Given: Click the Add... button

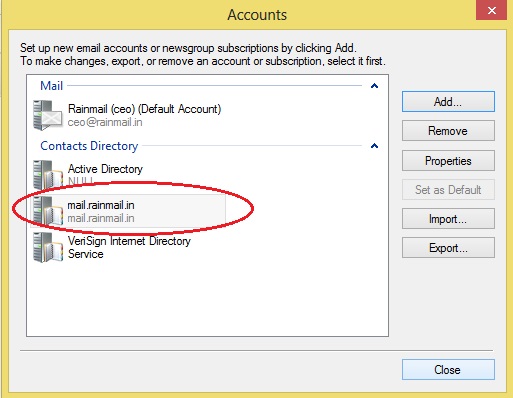Looking at the screenshot, I should 448,102.
